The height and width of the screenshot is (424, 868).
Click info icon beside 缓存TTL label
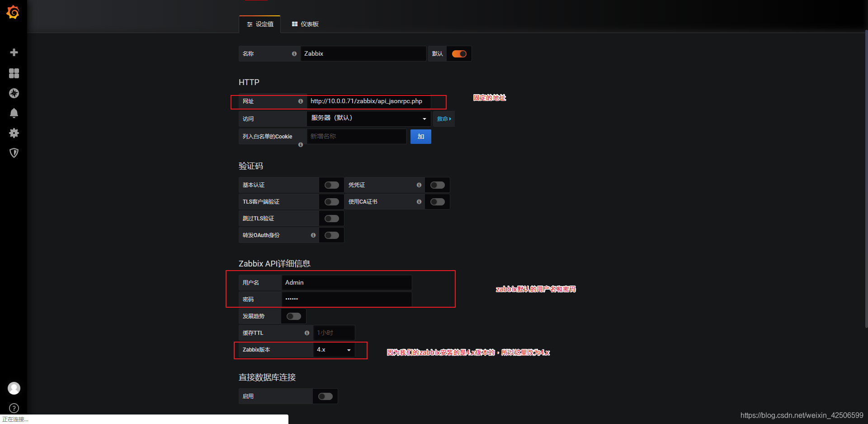307,333
